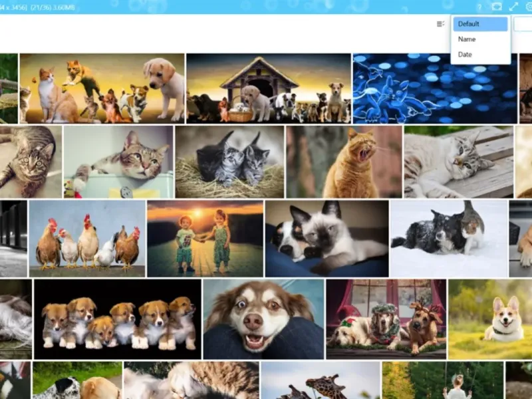The image size is (532, 399).
Task: Open the yawning orange cat thumbnail
Action: coord(344,162)
